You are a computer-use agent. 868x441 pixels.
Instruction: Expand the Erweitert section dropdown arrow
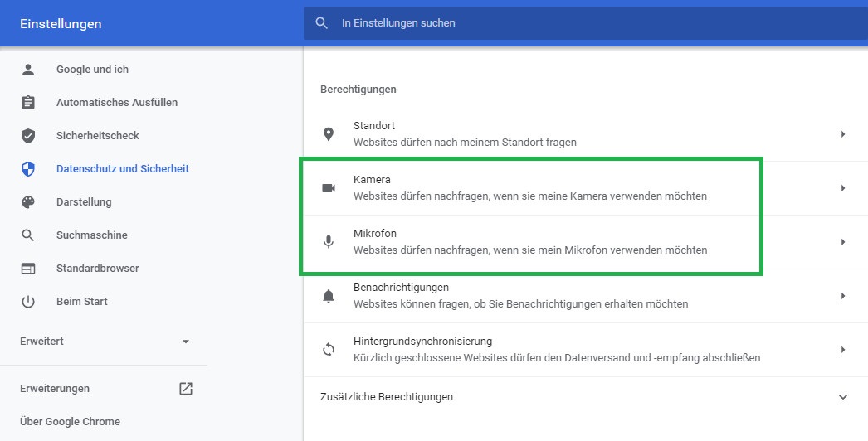185,342
